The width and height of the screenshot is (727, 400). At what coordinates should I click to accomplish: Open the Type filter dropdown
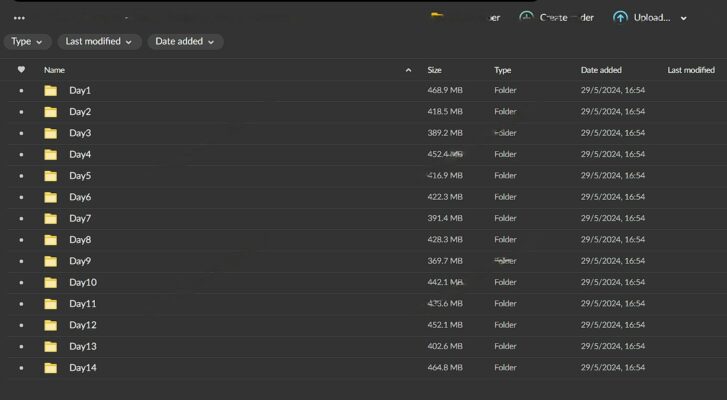(x=28, y=42)
